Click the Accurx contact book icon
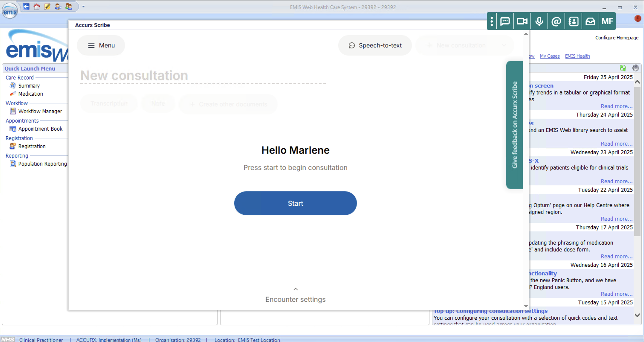 pos(573,21)
